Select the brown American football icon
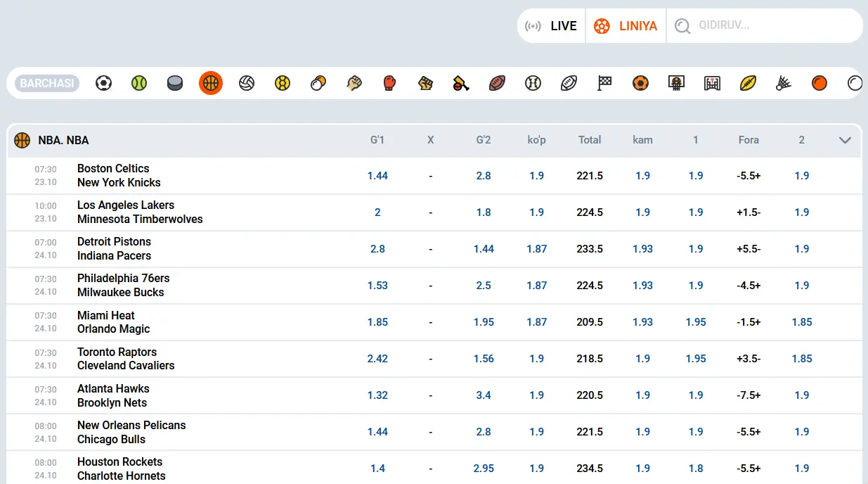The image size is (868, 484). click(497, 83)
